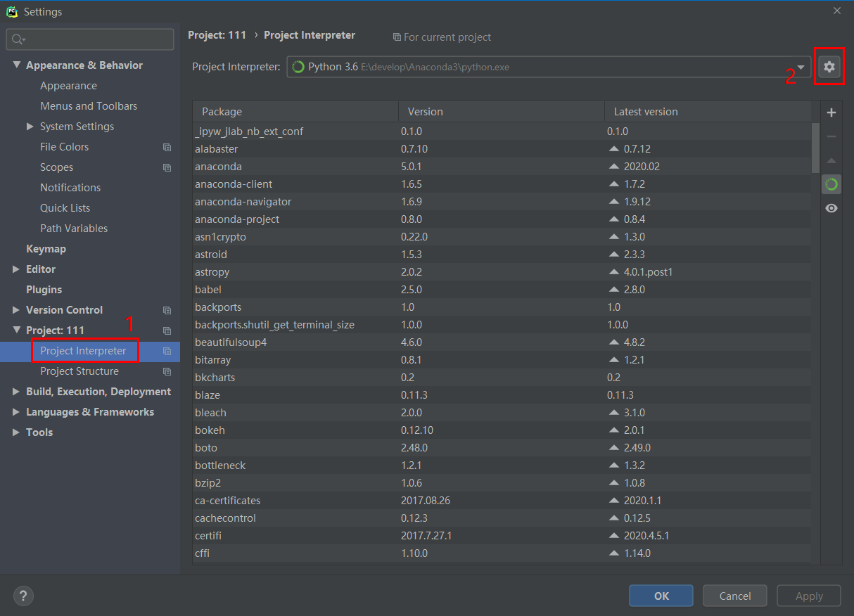This screenshot has width=854, height=616.
Task: Select the bzip2 package row
Action: click(502, 483)
